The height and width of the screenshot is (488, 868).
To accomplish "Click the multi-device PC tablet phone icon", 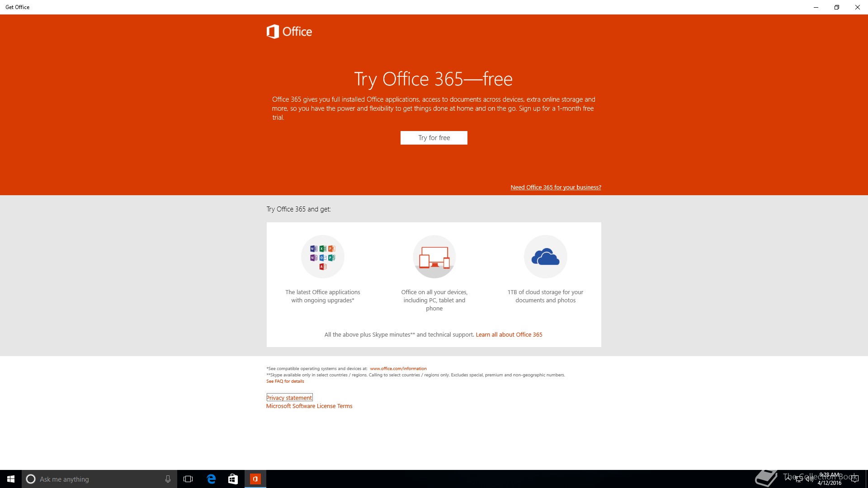I will 434,257.
